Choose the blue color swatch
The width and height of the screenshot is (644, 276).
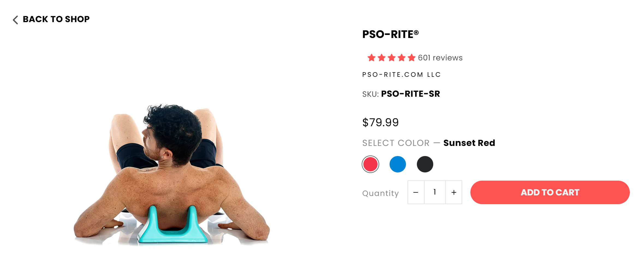[x=397, y=164]
